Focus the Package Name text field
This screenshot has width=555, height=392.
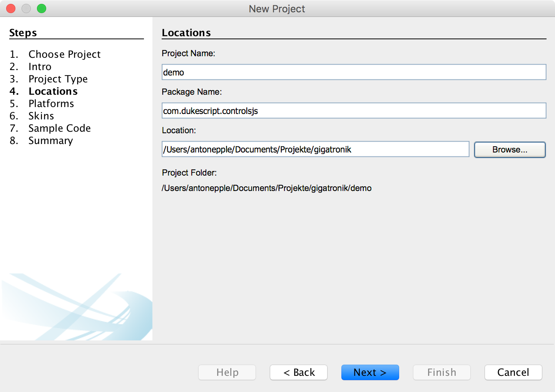point(353,111)
